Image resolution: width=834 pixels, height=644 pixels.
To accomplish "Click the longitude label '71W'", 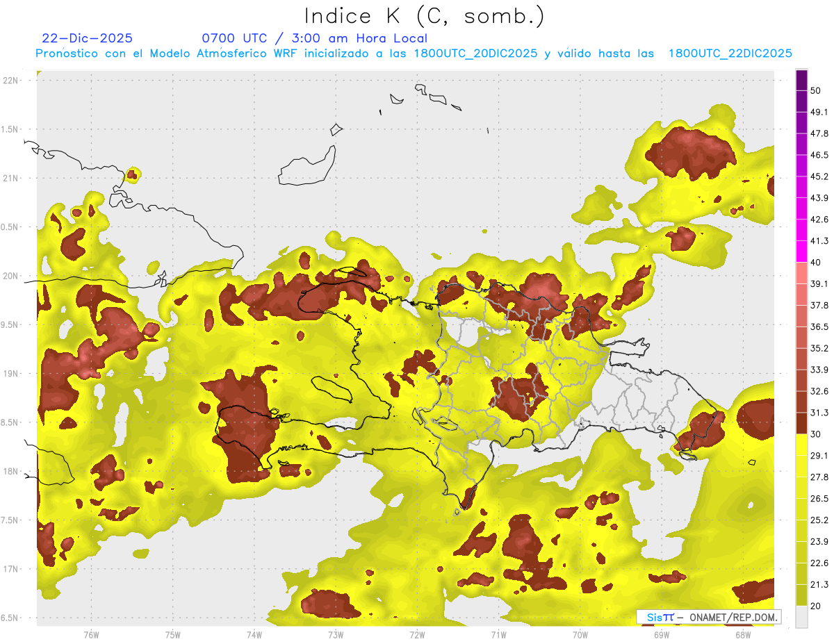I will tap(498, 634).
